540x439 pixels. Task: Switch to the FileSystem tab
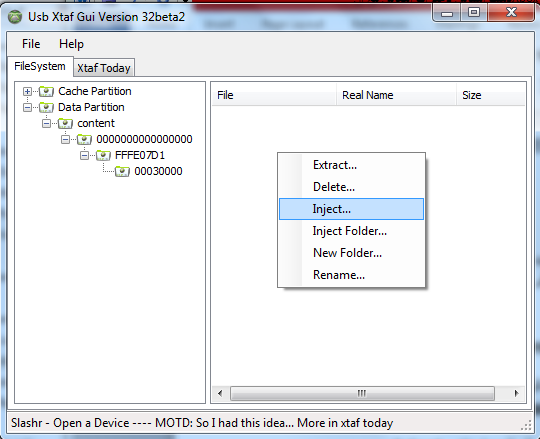(40, 66)
